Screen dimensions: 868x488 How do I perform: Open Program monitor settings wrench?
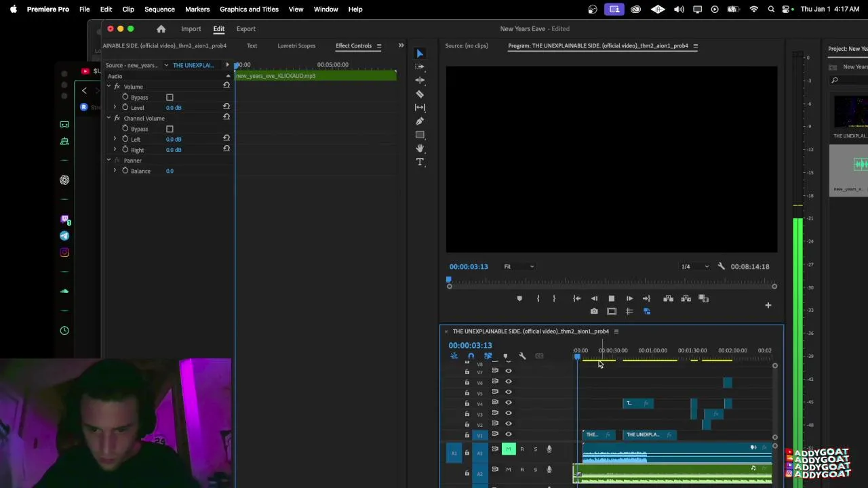tap(721, 266)
